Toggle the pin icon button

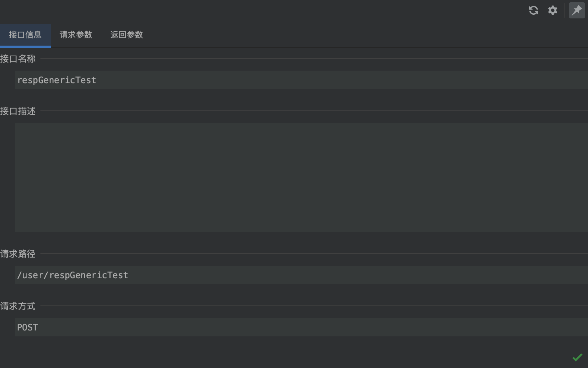click(577, 10)
